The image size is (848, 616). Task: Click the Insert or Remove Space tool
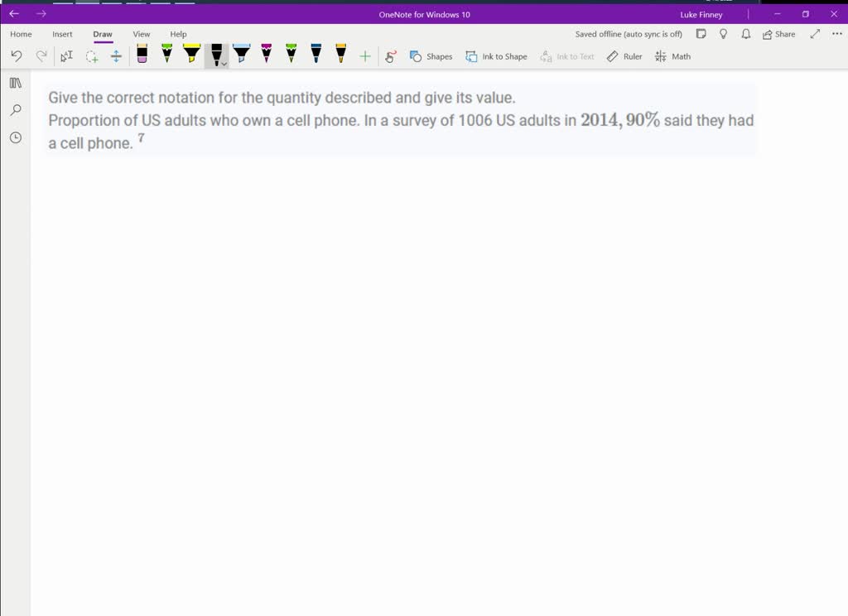(x=116, y=56)
